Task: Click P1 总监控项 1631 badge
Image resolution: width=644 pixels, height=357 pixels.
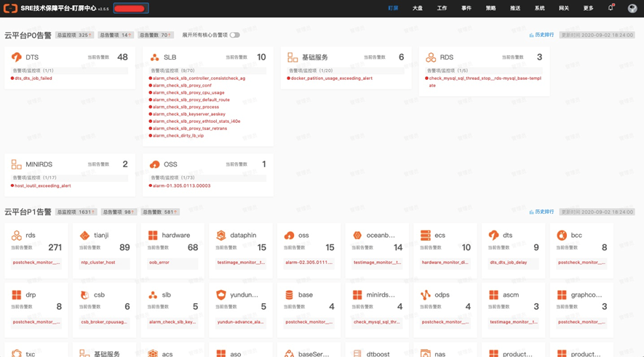Action: tap(76, 212)
